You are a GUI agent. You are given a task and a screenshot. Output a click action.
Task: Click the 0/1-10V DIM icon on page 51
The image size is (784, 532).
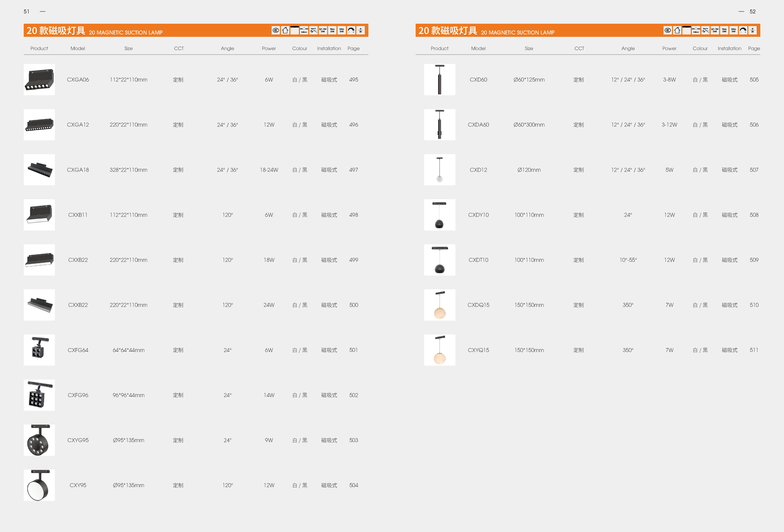[x=323, y=30]
